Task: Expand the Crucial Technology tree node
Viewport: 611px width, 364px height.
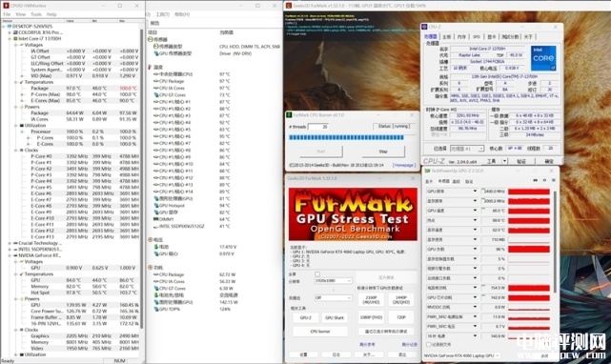Action: (x=10, y=243)
